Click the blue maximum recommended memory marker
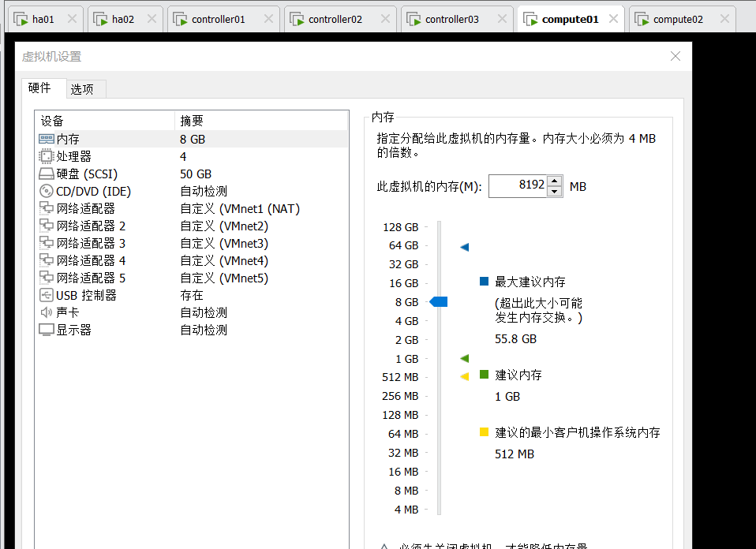Viewport: 756px width, 549px height. (x=464, y=247)
